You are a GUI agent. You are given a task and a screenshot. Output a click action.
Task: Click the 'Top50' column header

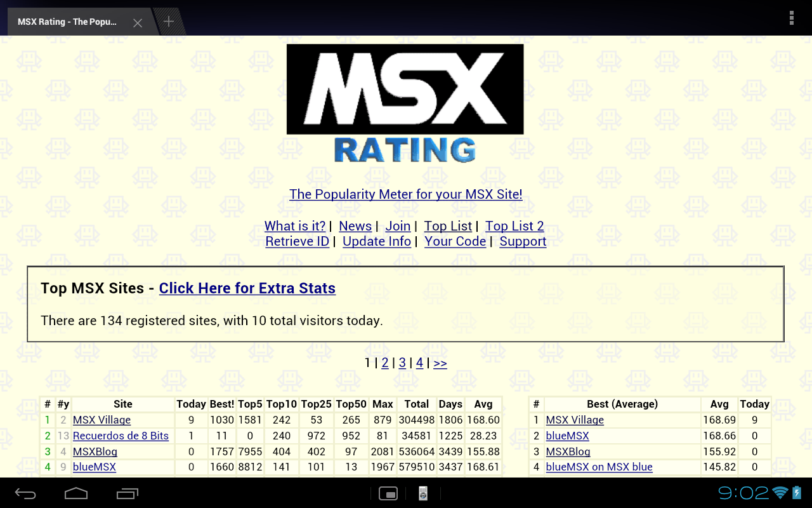point(351,404)
